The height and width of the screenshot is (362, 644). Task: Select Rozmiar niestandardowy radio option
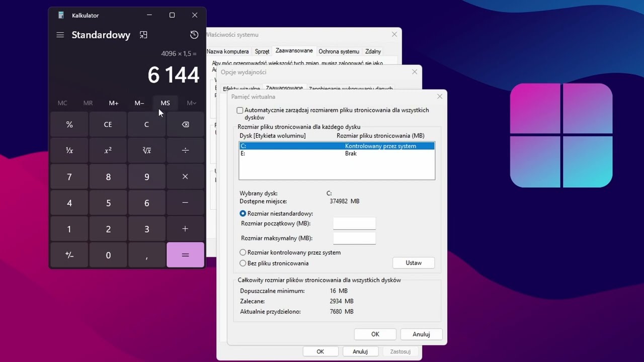(x=243, y=214)
